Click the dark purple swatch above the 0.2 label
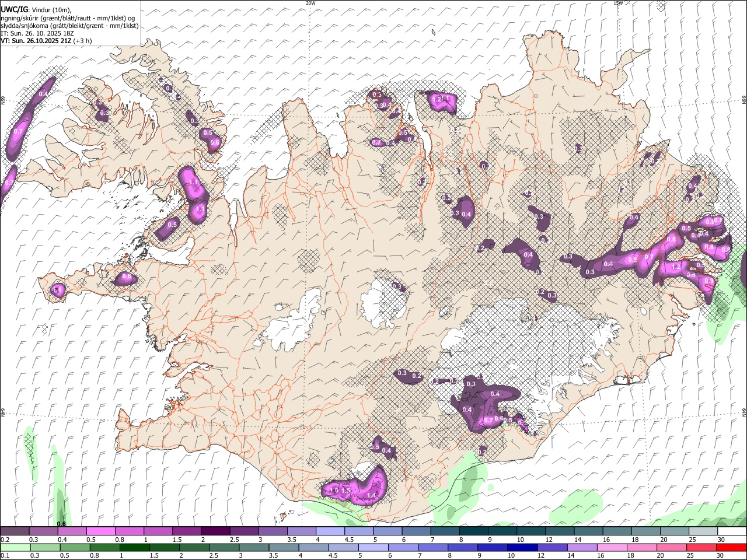The height and width of the screenshot is (560, 747). pos(15,531)
